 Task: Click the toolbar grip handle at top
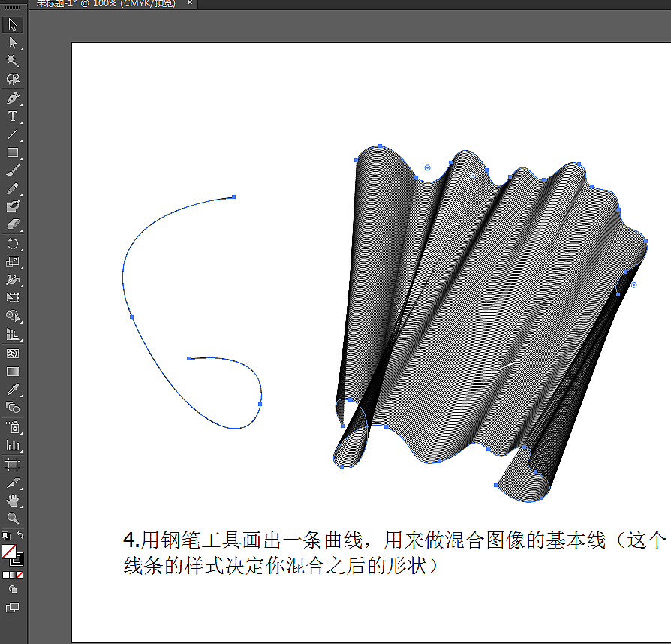[x=13, y=8]
